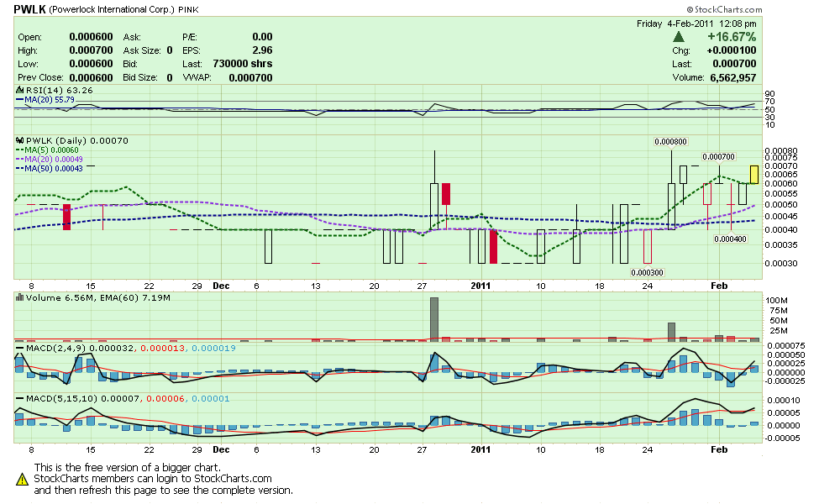Screen dimensions: 819x504
Task: Select the candlestick icon beside PWLK (Daily)
Action: pos(18,140)
